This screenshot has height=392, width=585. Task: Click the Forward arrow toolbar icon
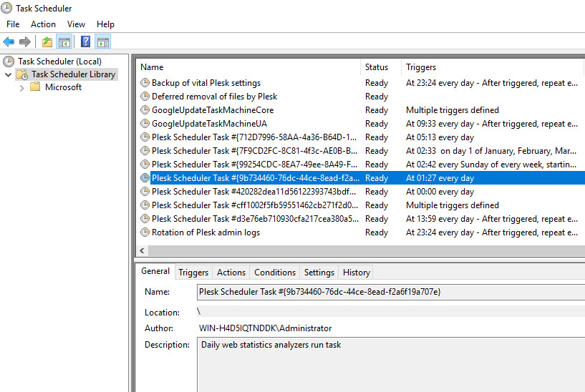tap(25, 42)
